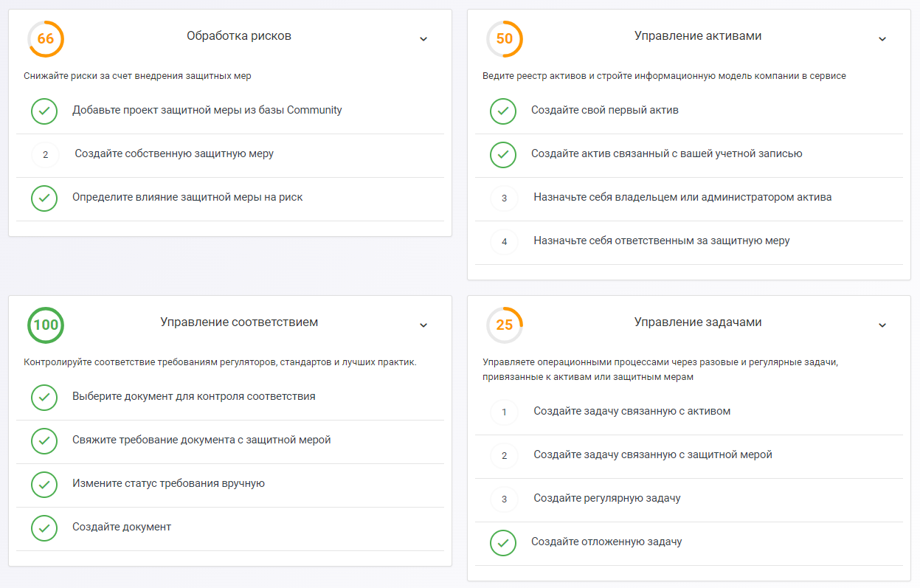Viewport: 920px width, 588px height.
Task: Open 'Создайте регулярную задачу' step
Action: pyautogui.click(x=606, y=498)
